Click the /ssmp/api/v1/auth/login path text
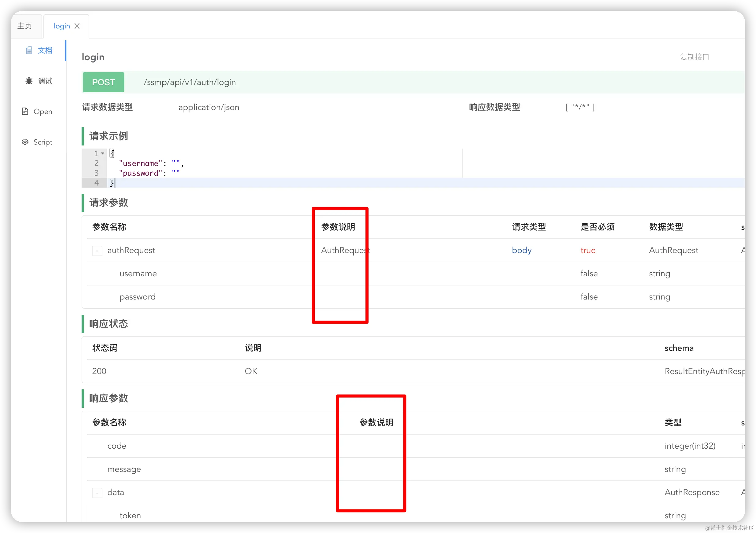756x533 pixels. (x=190, y=82)
